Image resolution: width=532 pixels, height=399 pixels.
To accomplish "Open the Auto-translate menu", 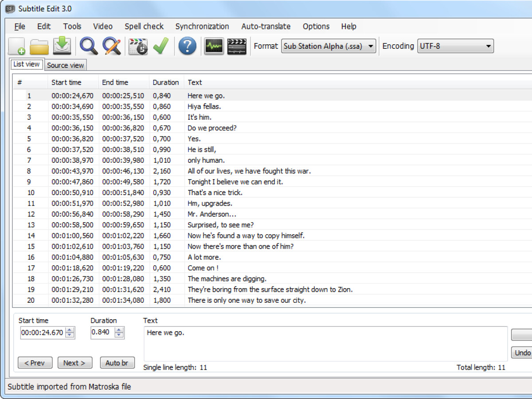I will coord(266,27).
